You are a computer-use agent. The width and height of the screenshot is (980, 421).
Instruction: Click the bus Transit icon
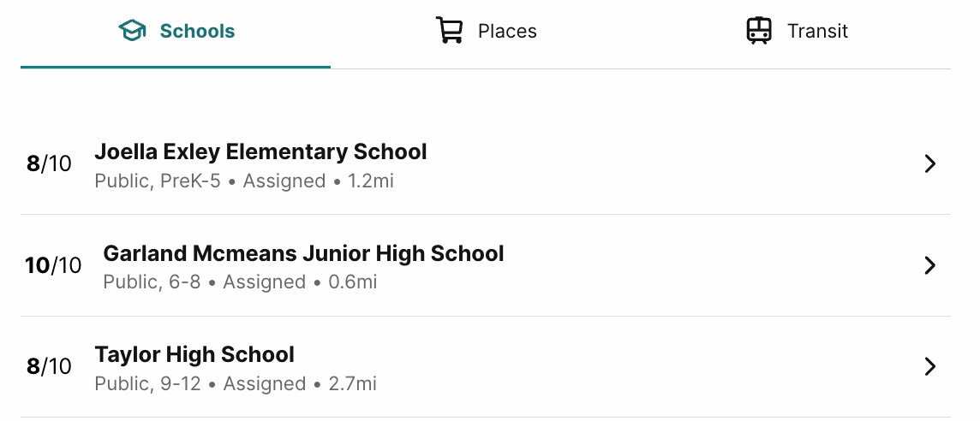click(759, 30)
